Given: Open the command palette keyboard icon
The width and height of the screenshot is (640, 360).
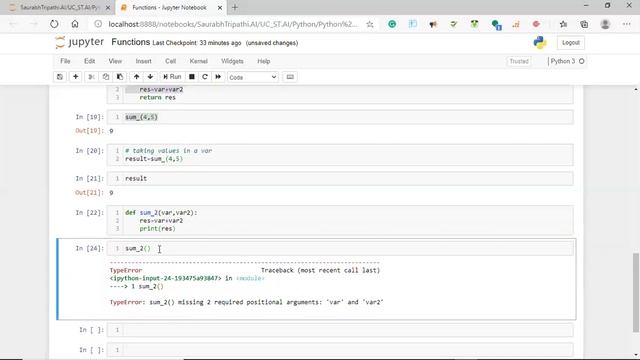Looking at the screenshot, I should [290, 77].
